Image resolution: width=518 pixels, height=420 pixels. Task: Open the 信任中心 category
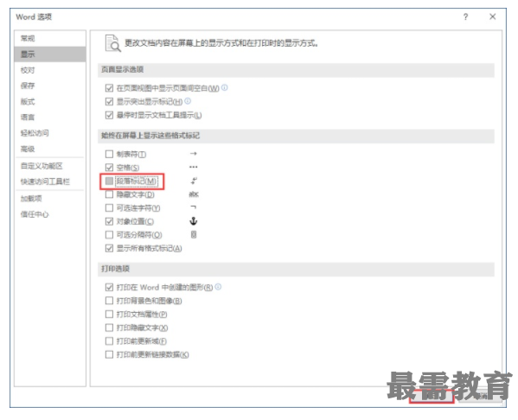pyautogui.click(x=50, y=214)
